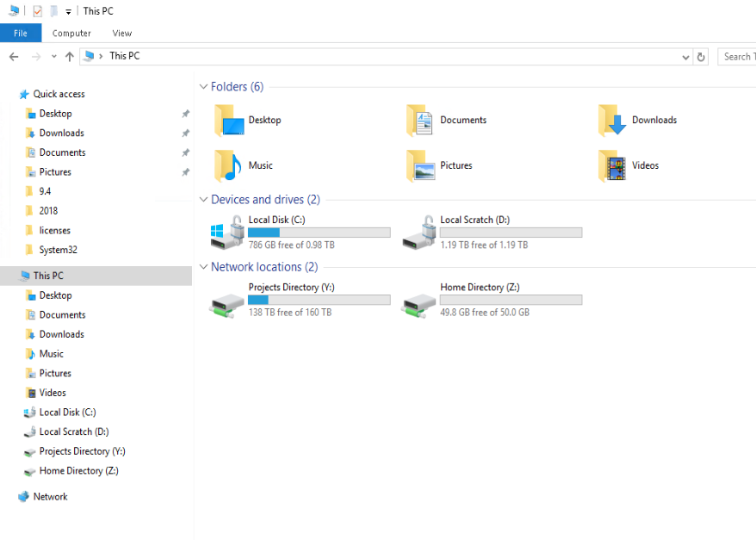This screenshot has height=540, width=756.
Task: Select Videos in the navigation pane
Action: coord(53,393)
